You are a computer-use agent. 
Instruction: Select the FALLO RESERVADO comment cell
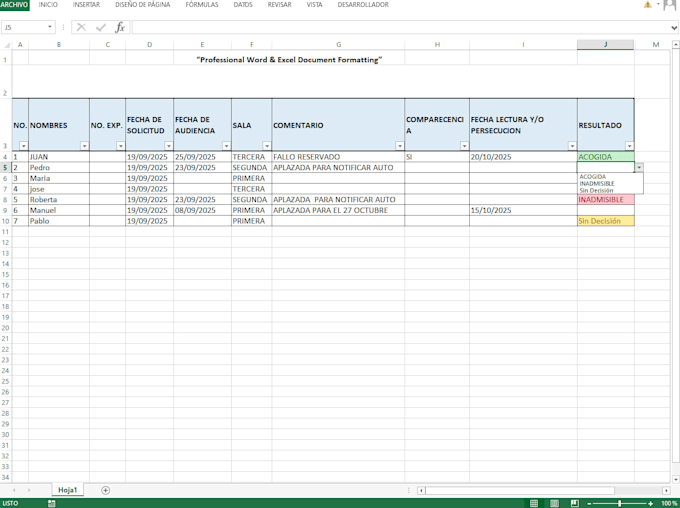pyautogui.click(x=338, y=157)
